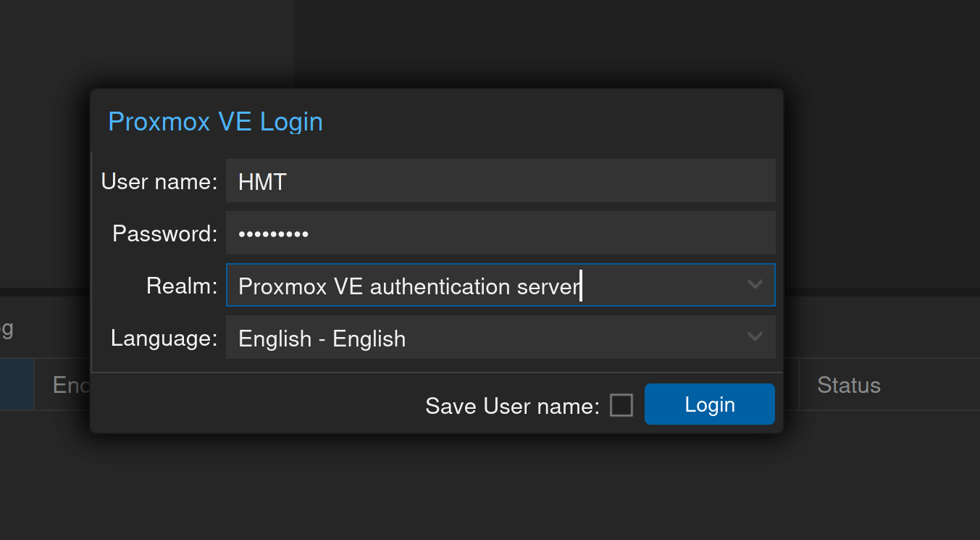Click the Save User name label
Viewport: 980px width, 540px height.
(513, 406)
